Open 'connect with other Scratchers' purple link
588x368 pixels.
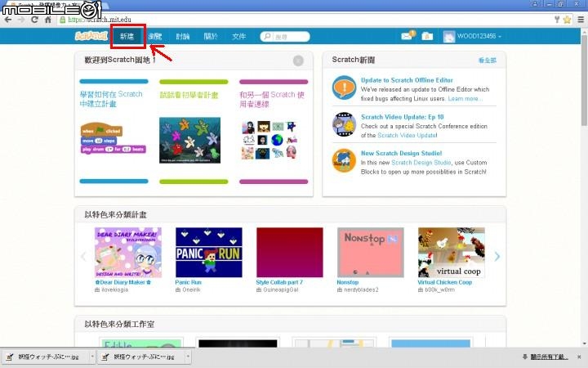(x=272, y=99)
